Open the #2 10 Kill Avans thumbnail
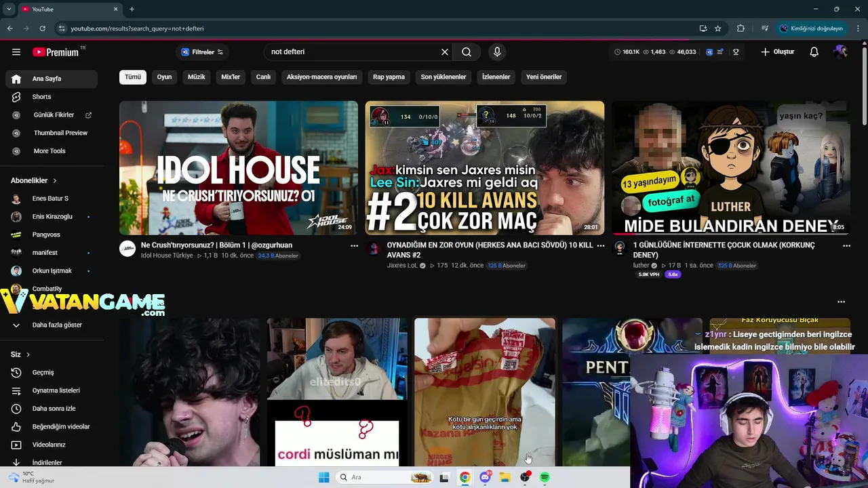This screenshot has height=488, width=868. [485, 167]
